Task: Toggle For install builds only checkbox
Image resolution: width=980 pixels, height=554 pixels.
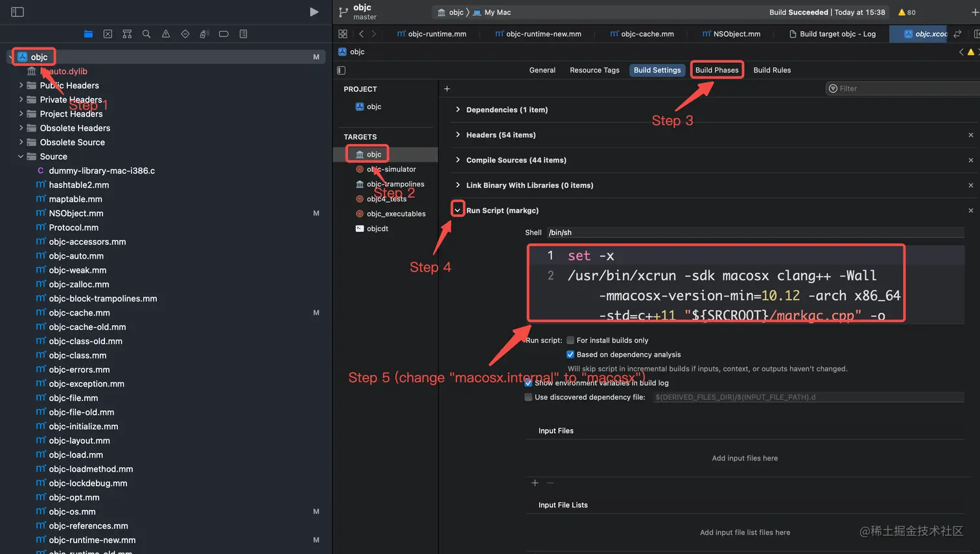Action: pos(570,340)
